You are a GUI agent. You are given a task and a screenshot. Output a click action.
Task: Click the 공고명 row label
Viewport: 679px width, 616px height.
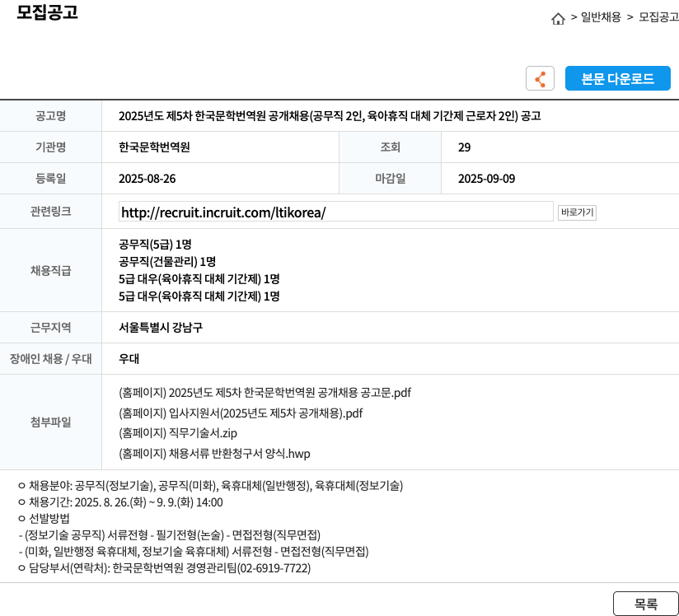pyautogui.click(x=50, y=115)
